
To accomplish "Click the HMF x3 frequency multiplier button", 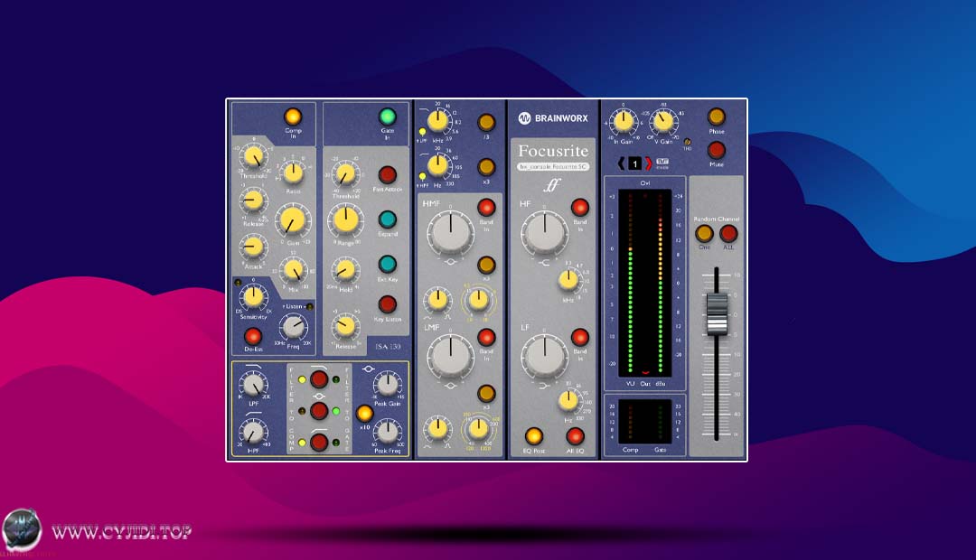I will point(486,265).
